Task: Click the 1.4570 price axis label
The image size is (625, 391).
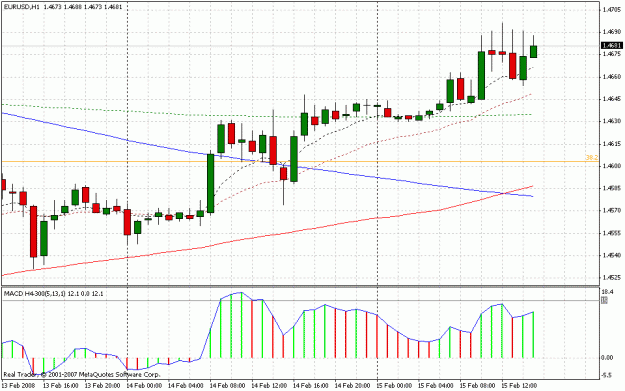Action: pyautogui.click(x=611, y=210)
